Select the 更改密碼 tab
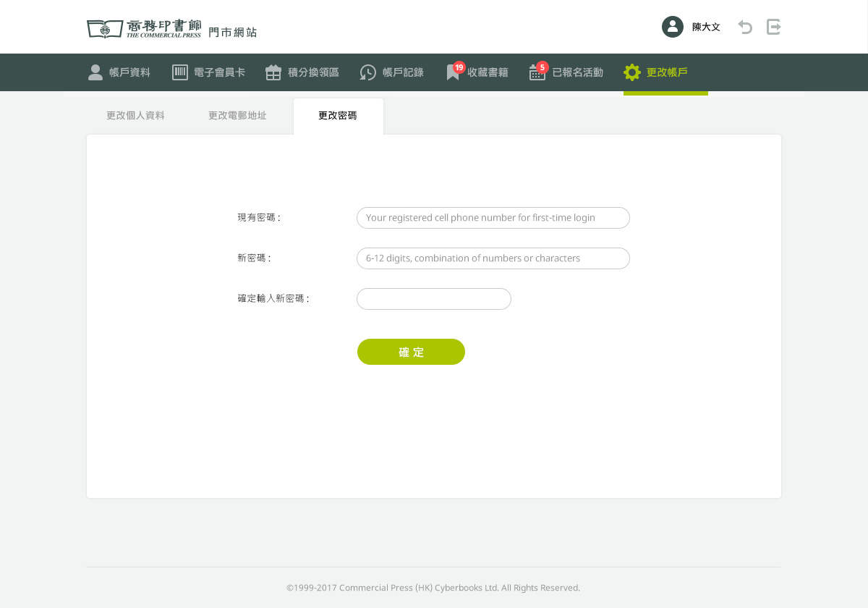The height and width of the screenshot is (608, 868). tap(338, 116)
